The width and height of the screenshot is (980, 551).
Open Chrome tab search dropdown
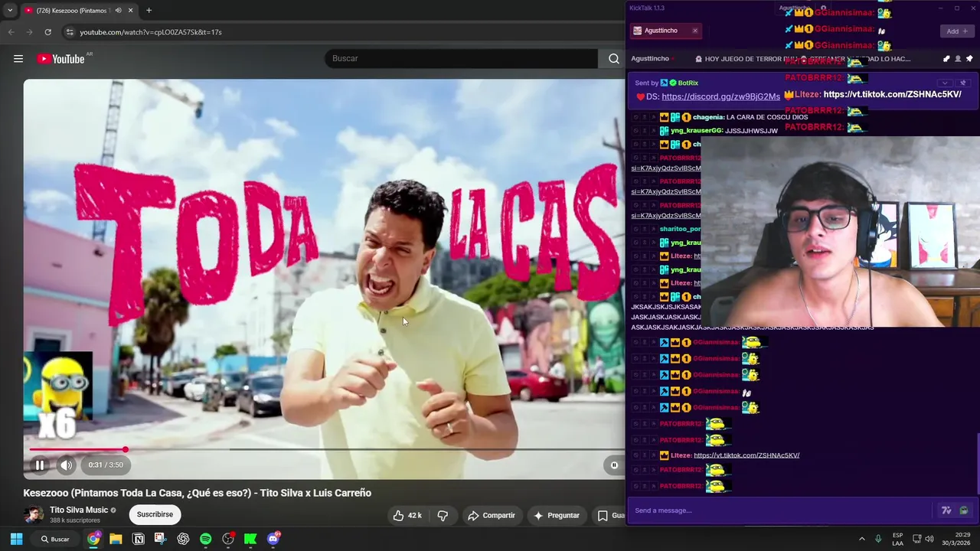click(9, 10)
